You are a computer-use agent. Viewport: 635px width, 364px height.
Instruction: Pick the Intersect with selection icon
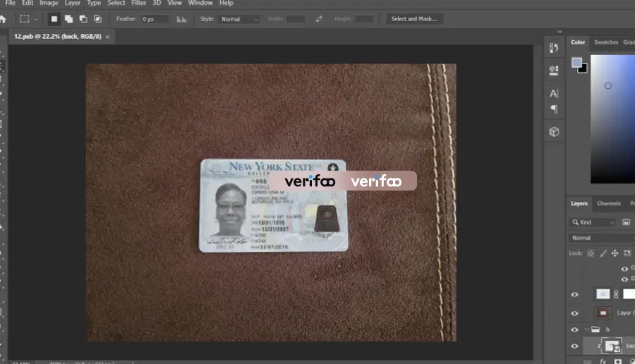pos(97,19)
